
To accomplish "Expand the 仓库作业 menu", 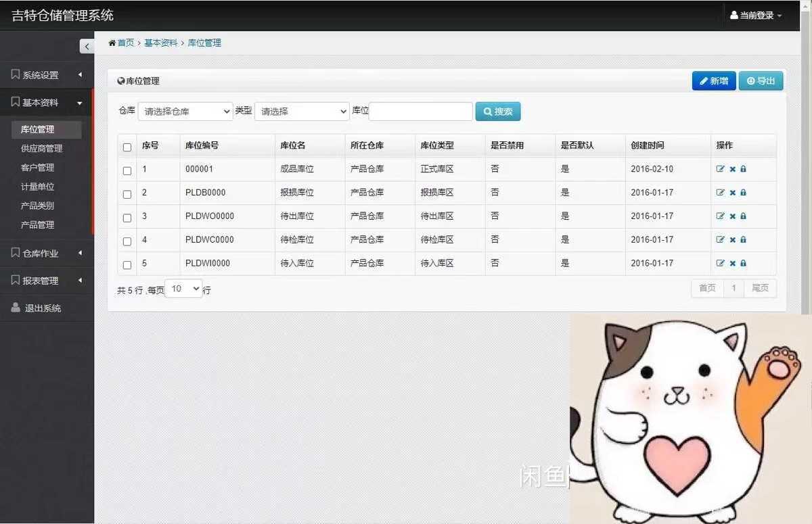I will pyautogui.click(x=47, y=254).
